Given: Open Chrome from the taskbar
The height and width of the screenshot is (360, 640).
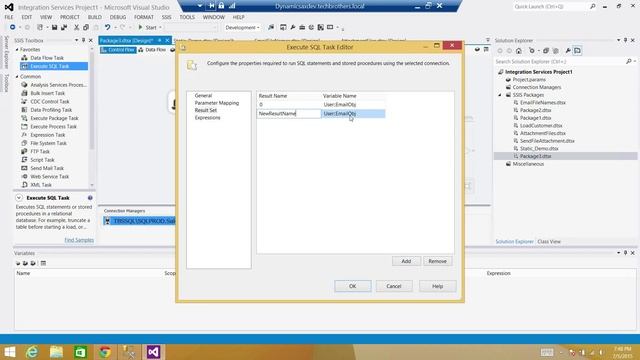Looking at the screenshot, I should point(105,352).
